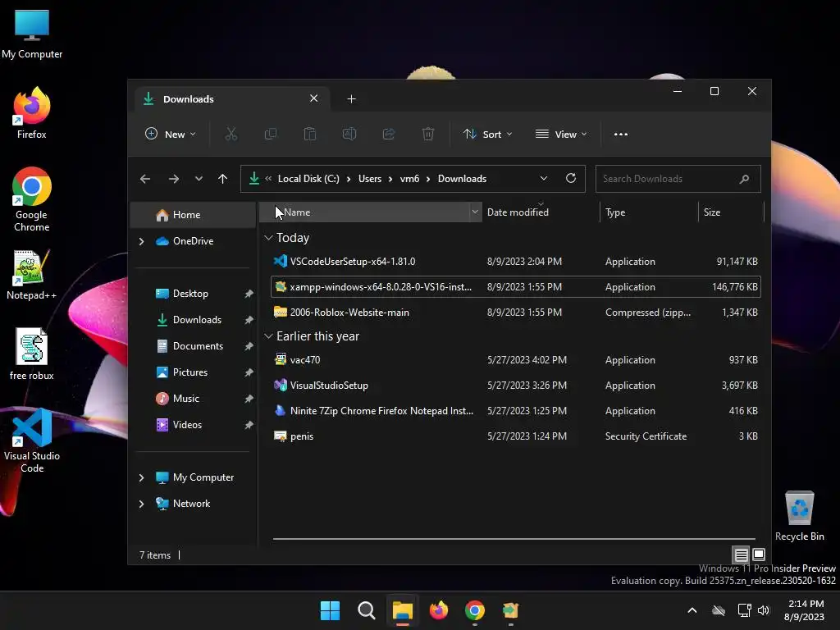Refresh the Downloads folder view
Image resolution: width=840 pixels, height=630 pixels.
click(x=571, y=178)
